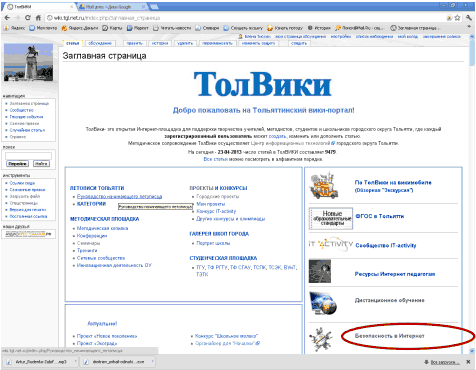
Task: Open the статья wiki tab
Action: [73, 43]
